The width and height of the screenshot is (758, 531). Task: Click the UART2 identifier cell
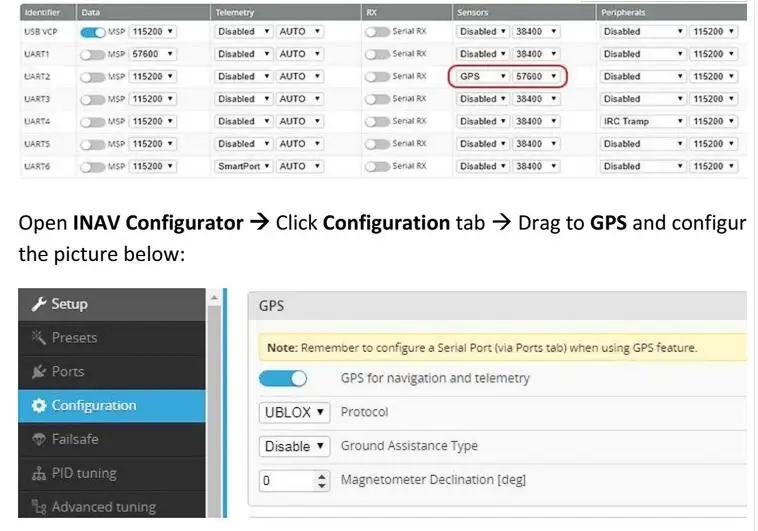click(47, 76)
